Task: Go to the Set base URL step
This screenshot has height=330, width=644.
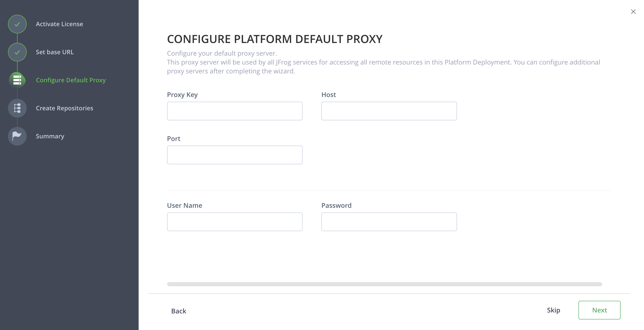Action: coord(55,52)
